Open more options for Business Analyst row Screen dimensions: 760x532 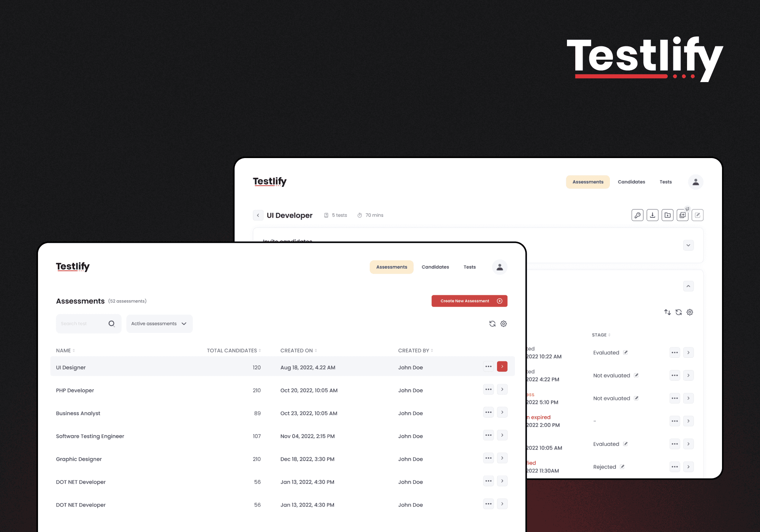[489, 412]
